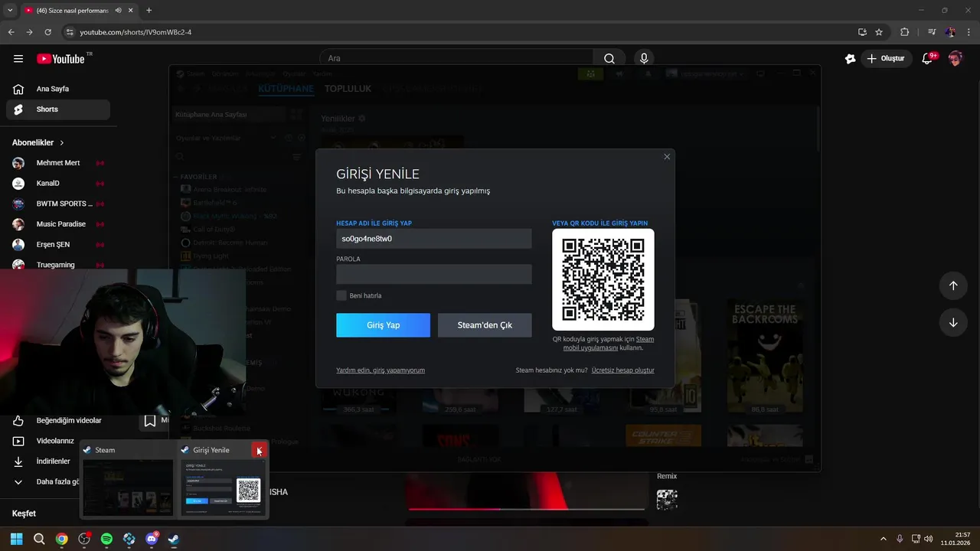Open Chrome from the taskbar
Image resolution: width=980 pixels, height=551 pixels.
[x=61, y=539]
